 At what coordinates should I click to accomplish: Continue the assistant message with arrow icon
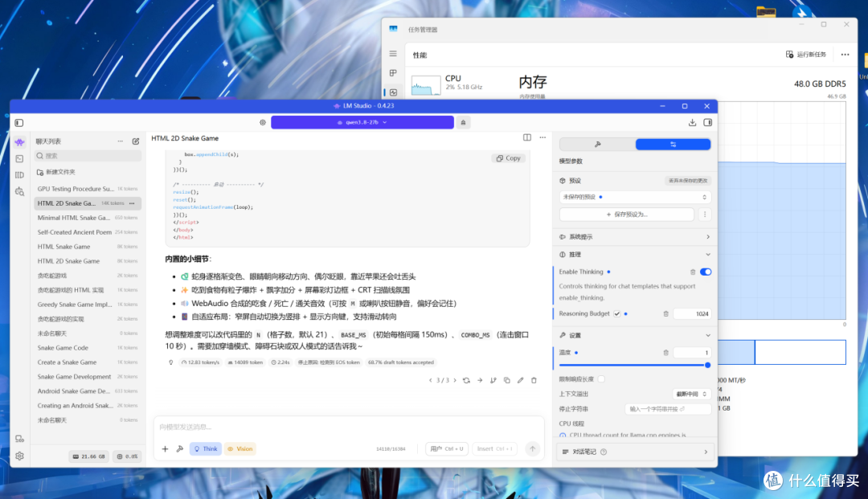(x=480, y=381)
